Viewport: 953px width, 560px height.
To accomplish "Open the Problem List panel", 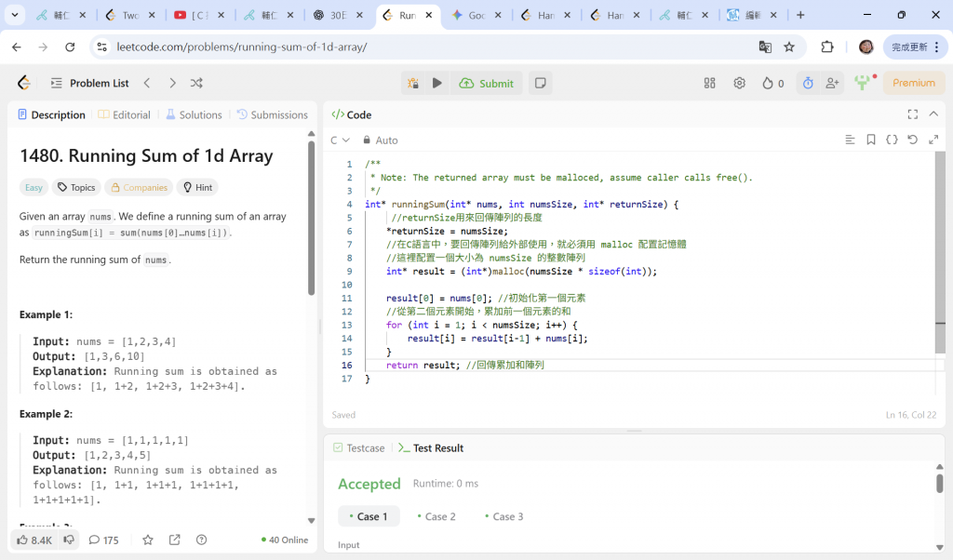I will tap(90, 83).
